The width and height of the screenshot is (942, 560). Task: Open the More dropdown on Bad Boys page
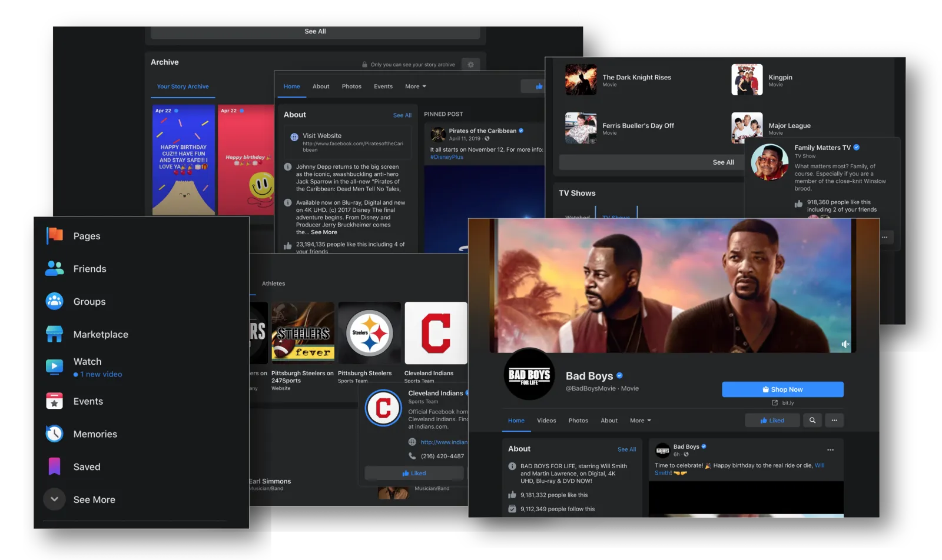(x=641, y=421)
